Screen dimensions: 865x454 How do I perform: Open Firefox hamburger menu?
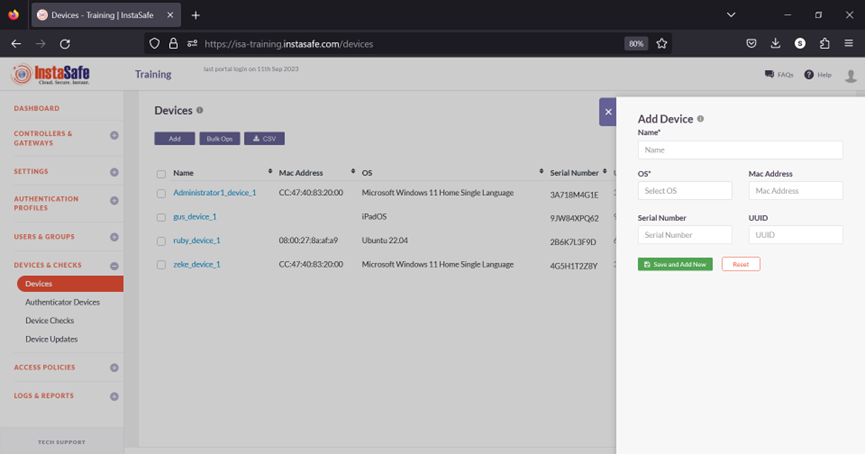click(x=848, y=44)
